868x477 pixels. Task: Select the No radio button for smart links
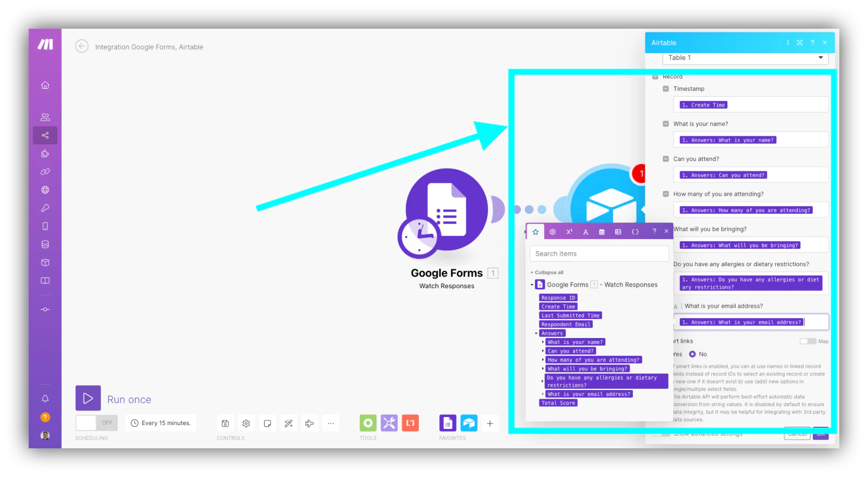click(692, 354)
